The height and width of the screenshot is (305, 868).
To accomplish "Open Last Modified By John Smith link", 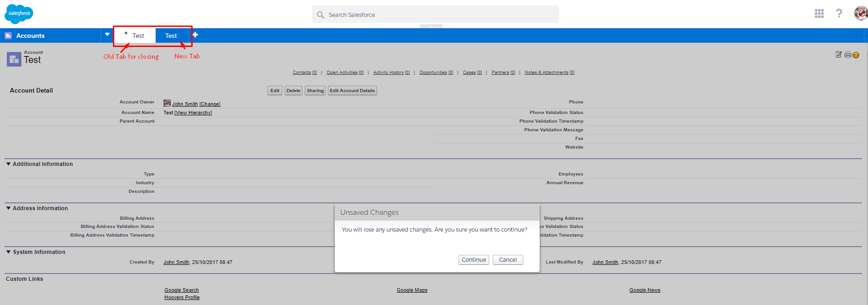I will (x=605, y=262).
